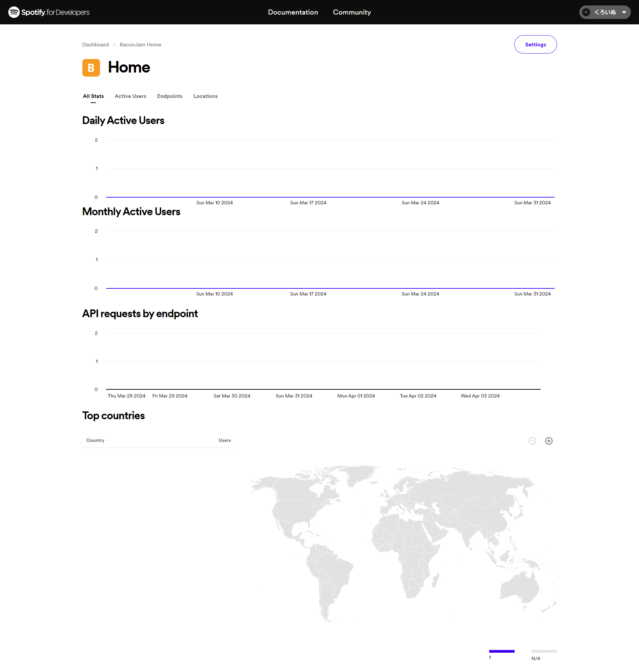Select the All Stats tab
Image resolution: width=639 pixels, height=672 pixels.
(93, 96)
